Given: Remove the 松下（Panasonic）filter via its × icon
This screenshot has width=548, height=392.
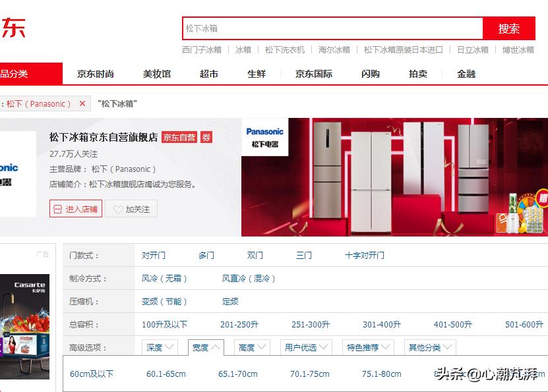Looking at the screenshot, I should [82, 103].
